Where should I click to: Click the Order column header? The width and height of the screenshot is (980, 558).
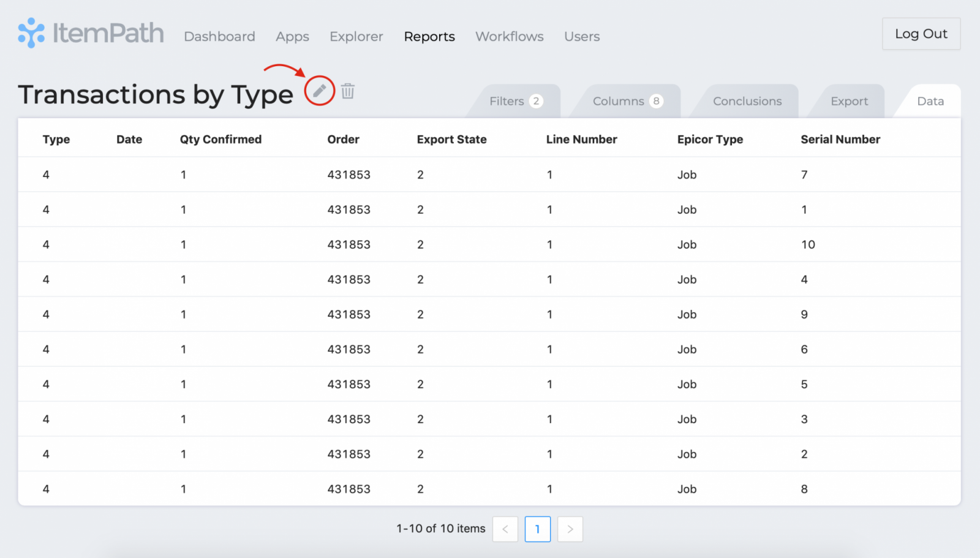pyautogui.click(x=343, y=139)
